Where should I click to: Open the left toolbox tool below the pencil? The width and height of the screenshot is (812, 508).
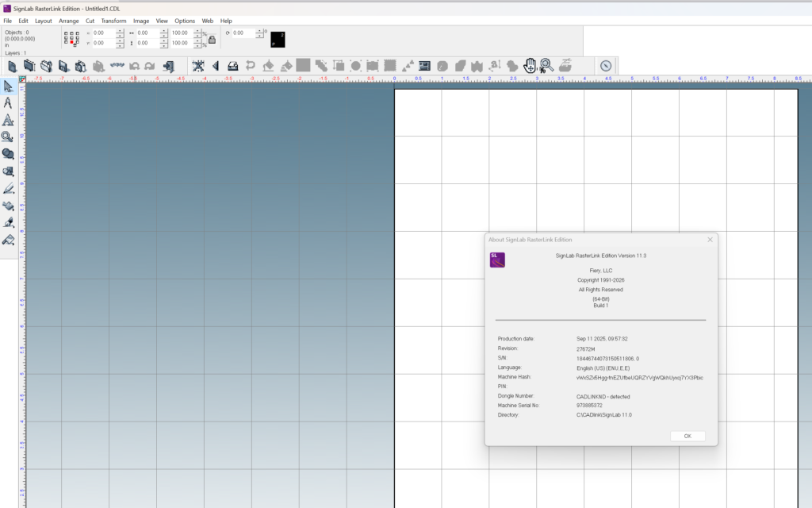[x=8, y=206]
